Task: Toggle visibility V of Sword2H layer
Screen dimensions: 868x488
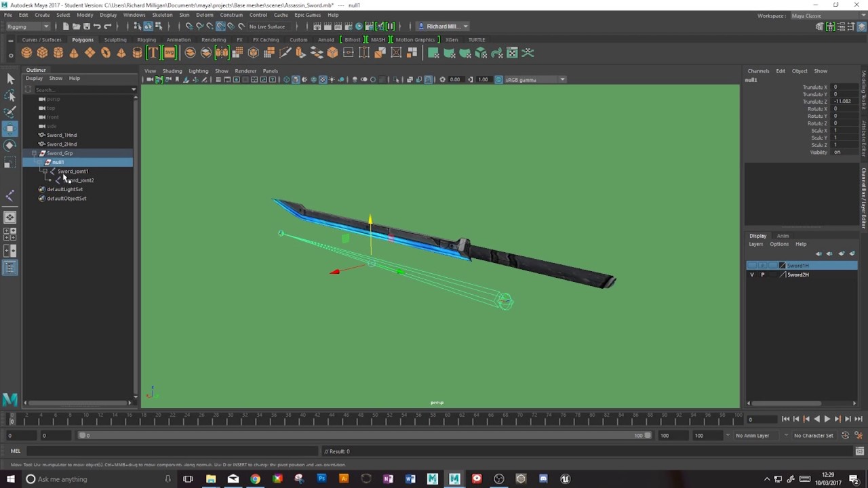Action: (751, 274)
